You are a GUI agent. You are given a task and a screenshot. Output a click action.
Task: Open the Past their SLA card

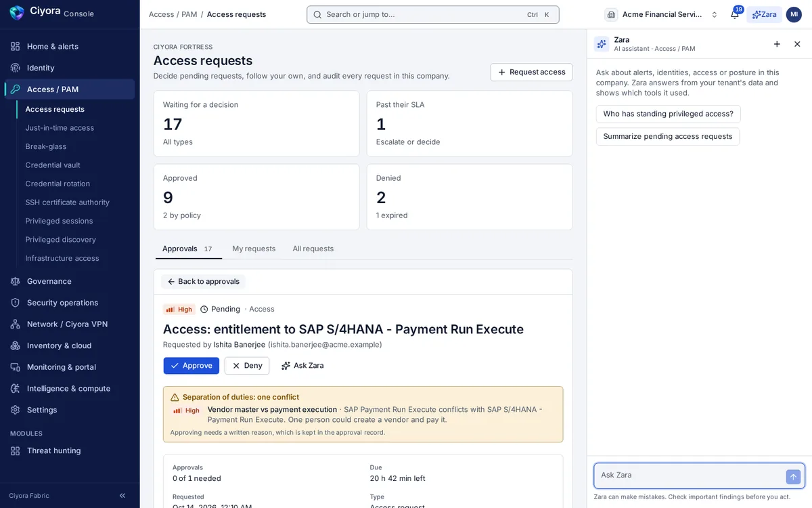tap(470, 124)
